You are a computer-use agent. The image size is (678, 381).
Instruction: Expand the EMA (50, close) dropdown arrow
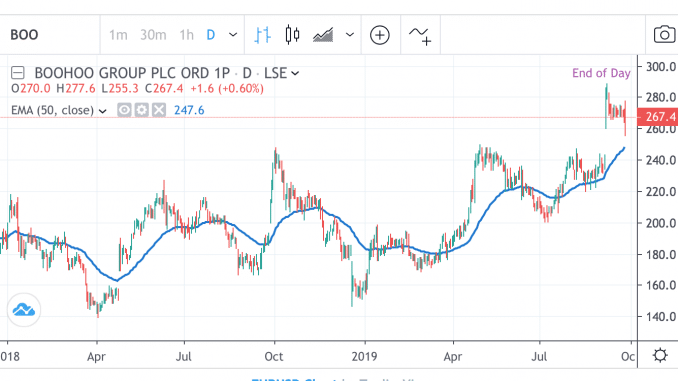pos(102,111)
